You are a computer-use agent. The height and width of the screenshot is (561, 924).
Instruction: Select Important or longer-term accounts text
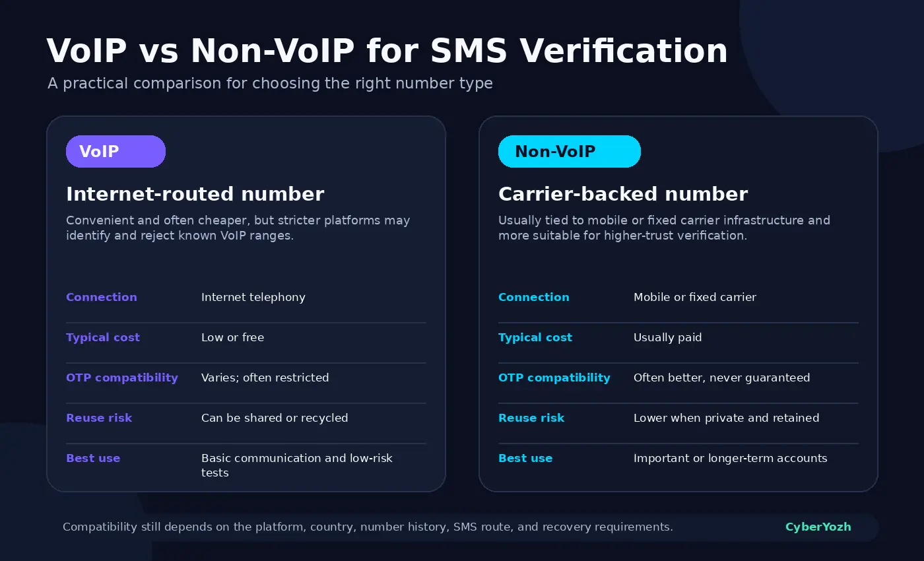click(x=730, y=458)
